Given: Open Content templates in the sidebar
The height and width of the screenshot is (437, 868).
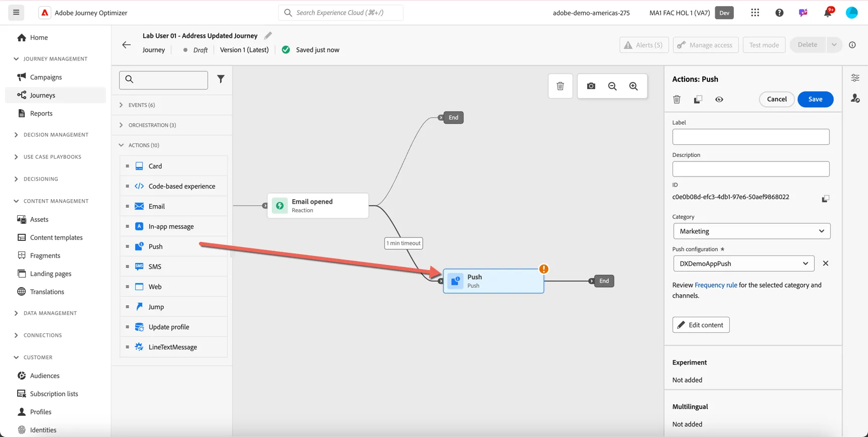Looking at the screenshot, I should pos(56,237).
